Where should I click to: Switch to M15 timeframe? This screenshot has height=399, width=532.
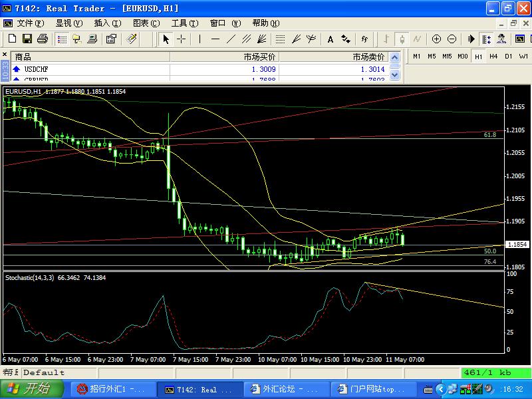click(x=447, y=57)
